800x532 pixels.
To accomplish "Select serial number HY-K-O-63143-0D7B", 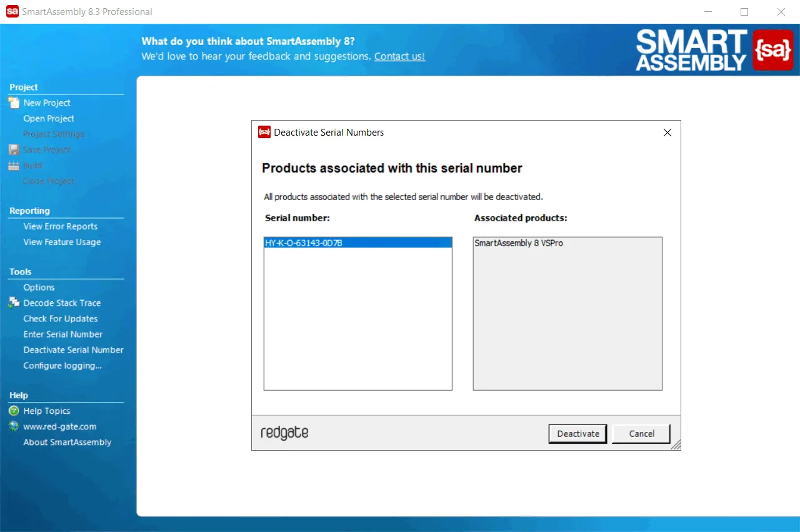I will click(x=358, y=243).
